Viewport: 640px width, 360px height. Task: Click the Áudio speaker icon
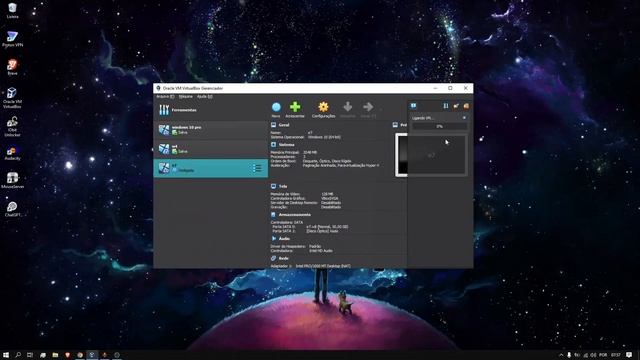(273, 238)
